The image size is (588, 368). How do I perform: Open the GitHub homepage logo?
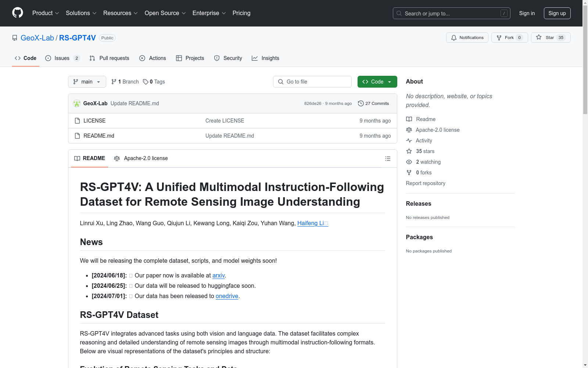[18, 13]
